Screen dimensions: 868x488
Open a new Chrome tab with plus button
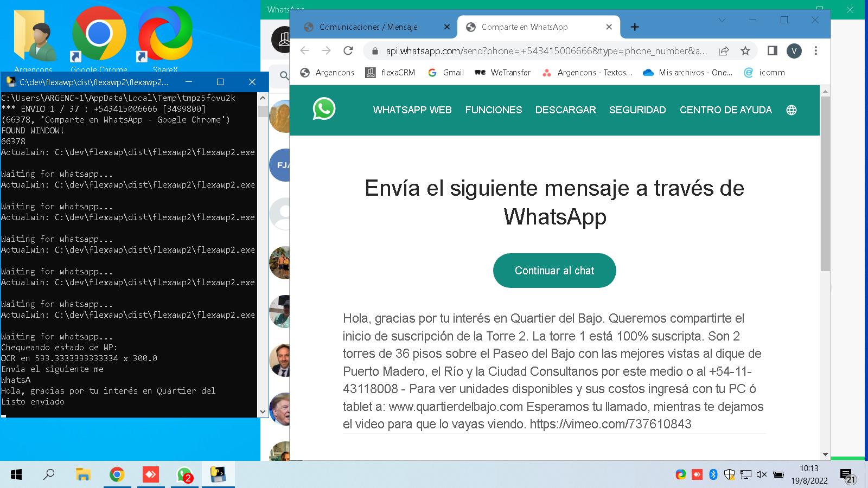pyautogui.click(x=635, y=27)
